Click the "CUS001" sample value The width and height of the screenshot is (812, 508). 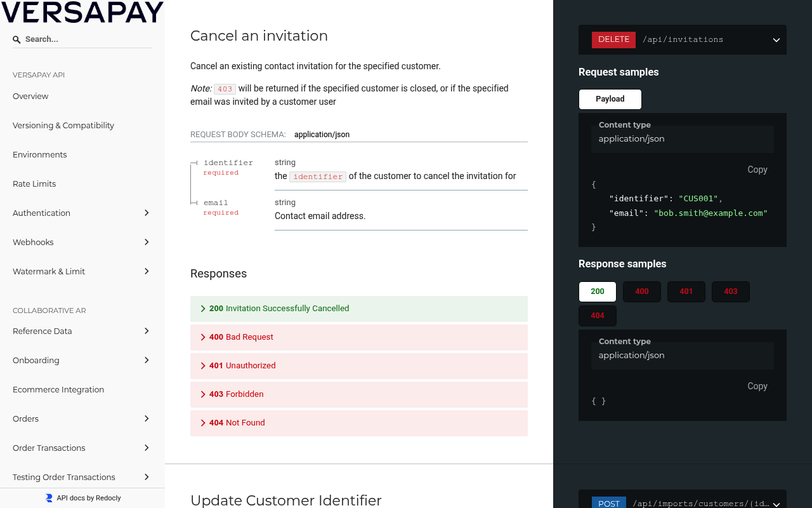698,199
